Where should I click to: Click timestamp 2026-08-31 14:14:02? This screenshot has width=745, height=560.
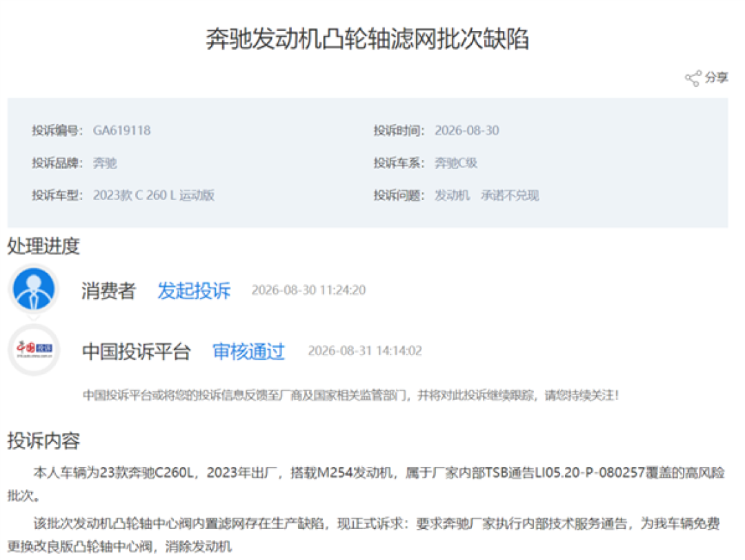[x=364, y=350]
